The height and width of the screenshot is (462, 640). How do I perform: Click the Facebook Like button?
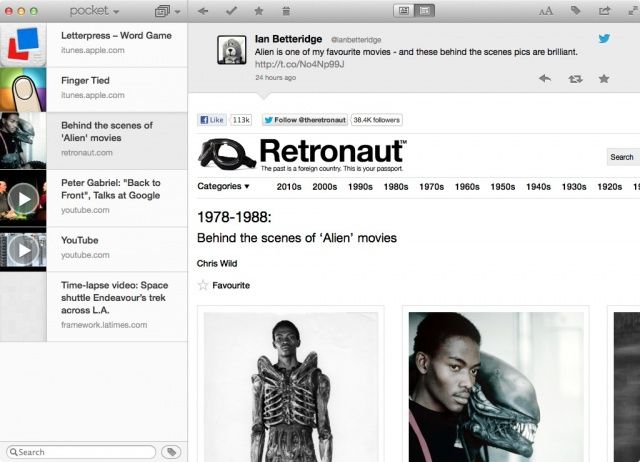212,120
